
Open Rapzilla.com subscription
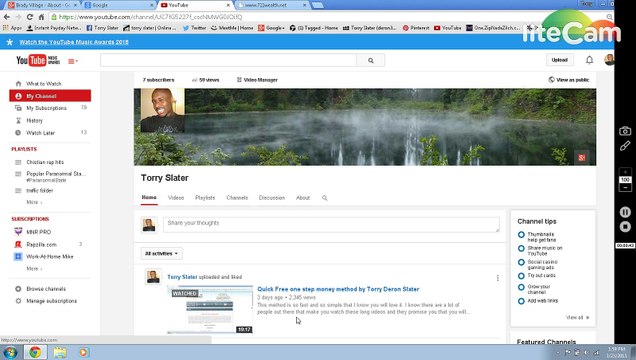[41, 244]
